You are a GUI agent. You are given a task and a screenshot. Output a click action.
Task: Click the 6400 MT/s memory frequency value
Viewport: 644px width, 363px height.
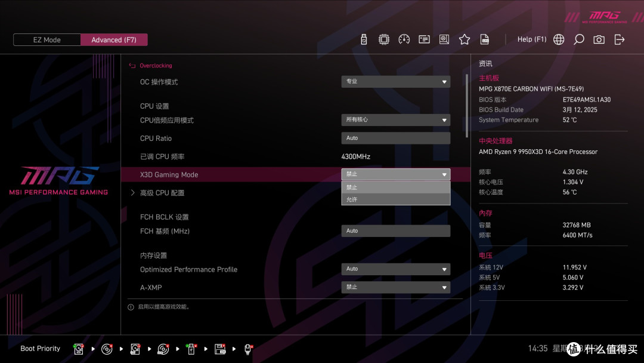(x=577, y=235)
